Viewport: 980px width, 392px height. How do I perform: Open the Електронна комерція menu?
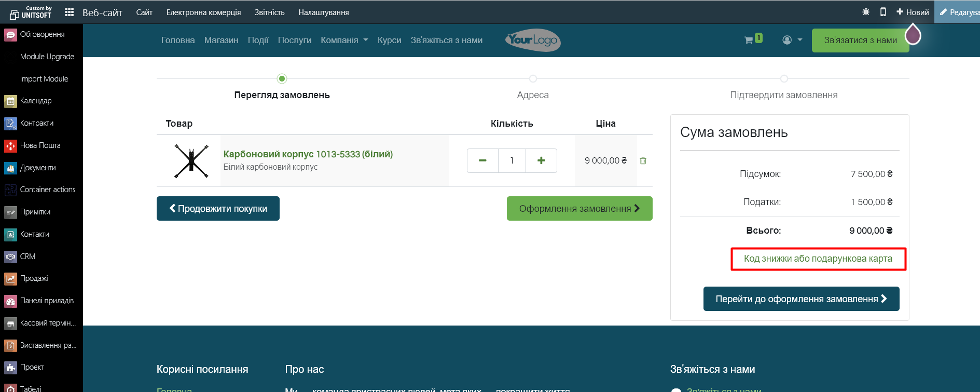(x=203, y=12)
